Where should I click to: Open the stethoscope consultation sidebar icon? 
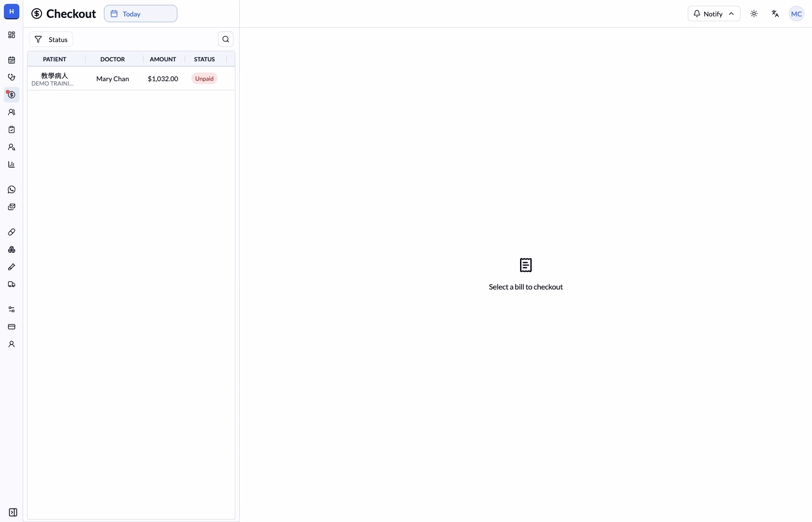[x=12, y=77]
